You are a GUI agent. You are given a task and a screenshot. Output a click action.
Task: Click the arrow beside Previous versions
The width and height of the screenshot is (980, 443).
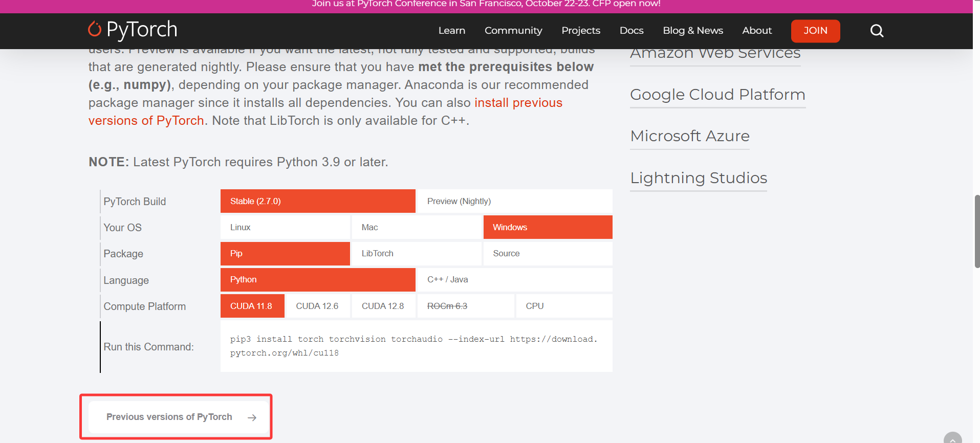pyautogui.click(x=252, y=417)
